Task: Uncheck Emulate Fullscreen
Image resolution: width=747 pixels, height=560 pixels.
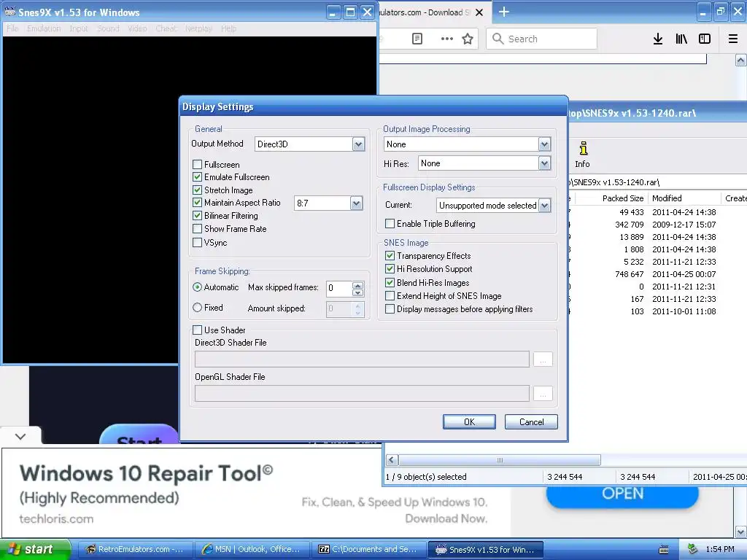Action: (x=197, y=176)
